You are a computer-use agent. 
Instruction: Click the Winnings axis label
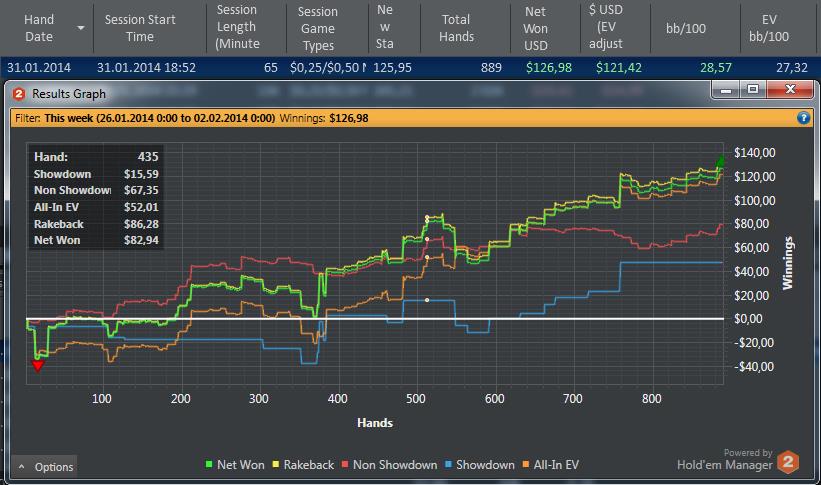click(x=787, y=263)
